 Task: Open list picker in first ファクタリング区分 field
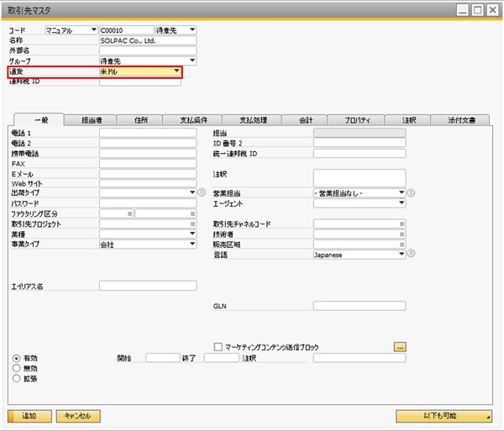click(130, 213)
